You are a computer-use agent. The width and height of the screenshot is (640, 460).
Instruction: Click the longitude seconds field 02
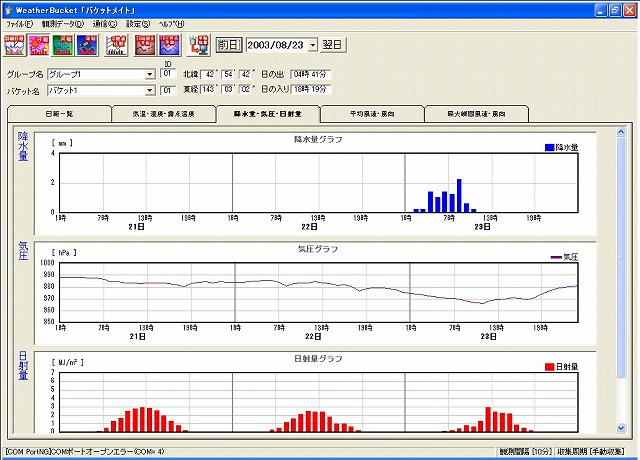(x=246, y=89)
